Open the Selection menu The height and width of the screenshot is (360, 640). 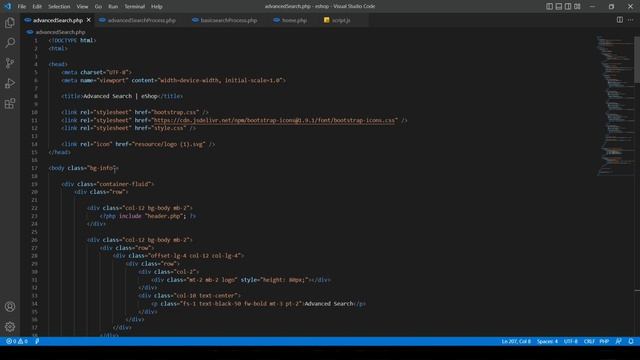point(59,7)
